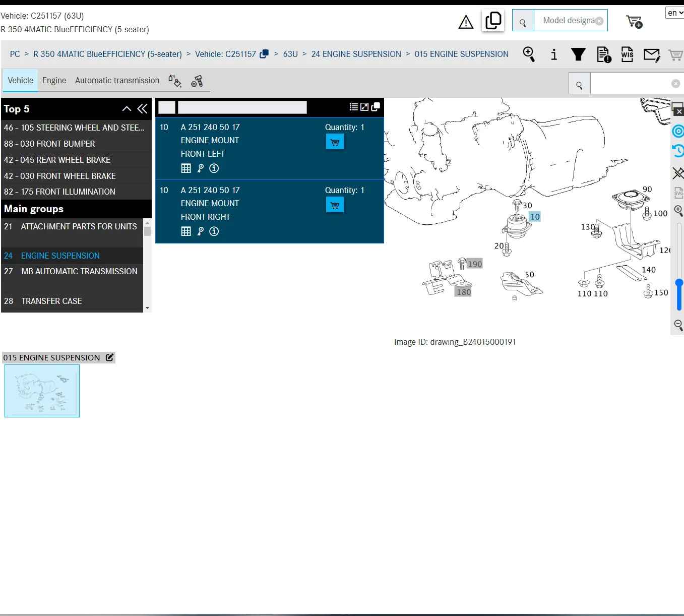Click the drawing zoom slider handle
The width and height of the screenshot is (684, 616).
[x=679, y=284]
